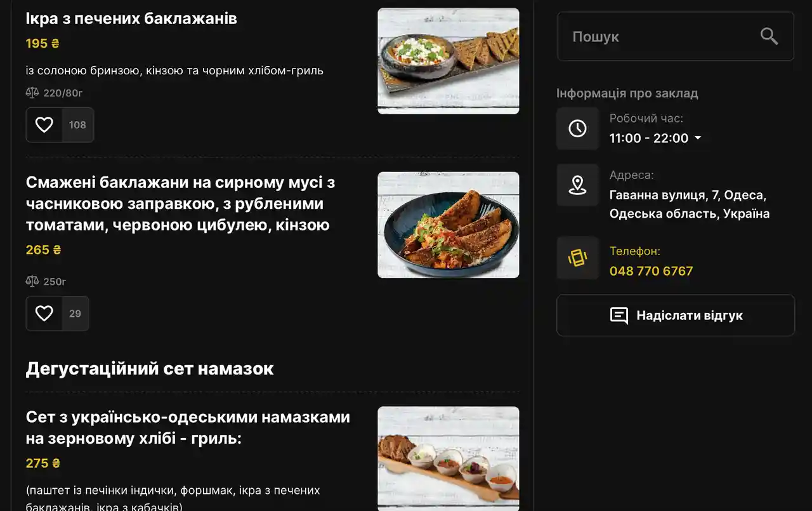
Task: Open the baked eggplant caviar photo
Action: (449, 61)
